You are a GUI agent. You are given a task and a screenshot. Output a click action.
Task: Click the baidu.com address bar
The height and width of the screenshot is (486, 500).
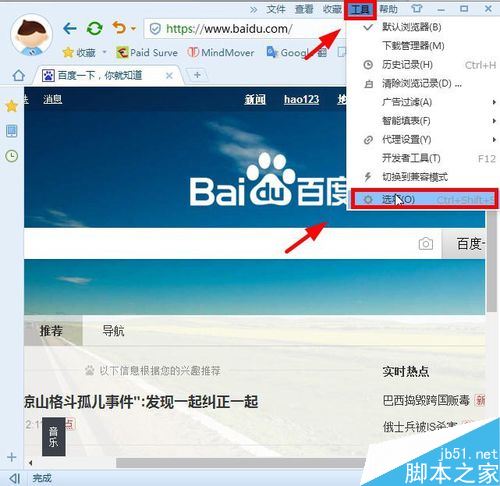pos(245,29)
